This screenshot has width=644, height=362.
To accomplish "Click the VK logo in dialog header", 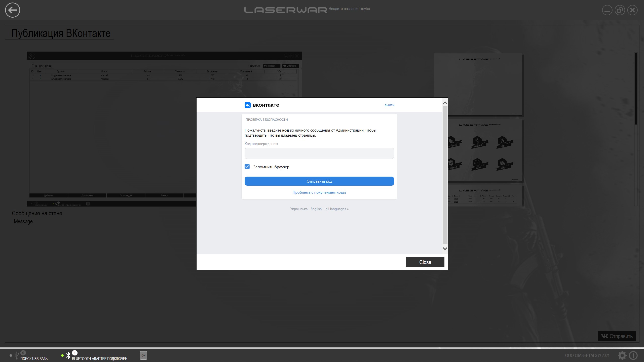I will point(248,105).
